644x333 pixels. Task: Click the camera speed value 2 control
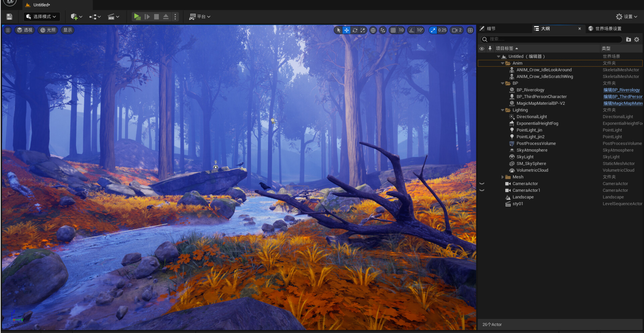(457, 30)
